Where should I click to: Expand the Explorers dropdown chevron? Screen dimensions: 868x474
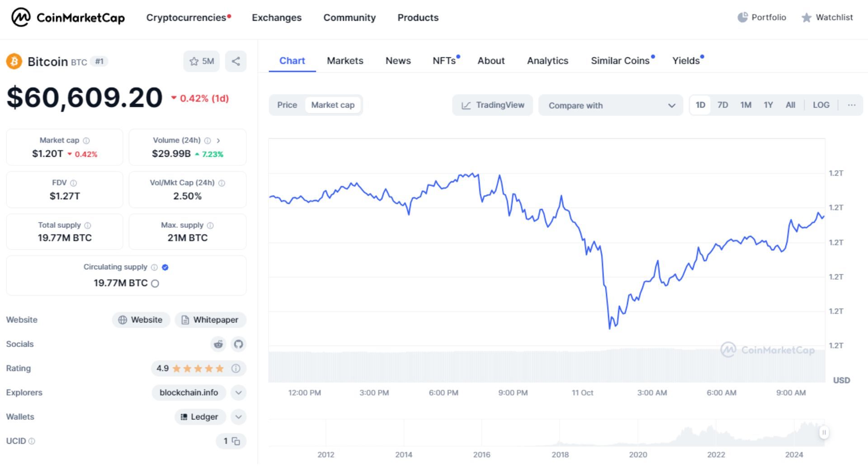pos(238,393)
